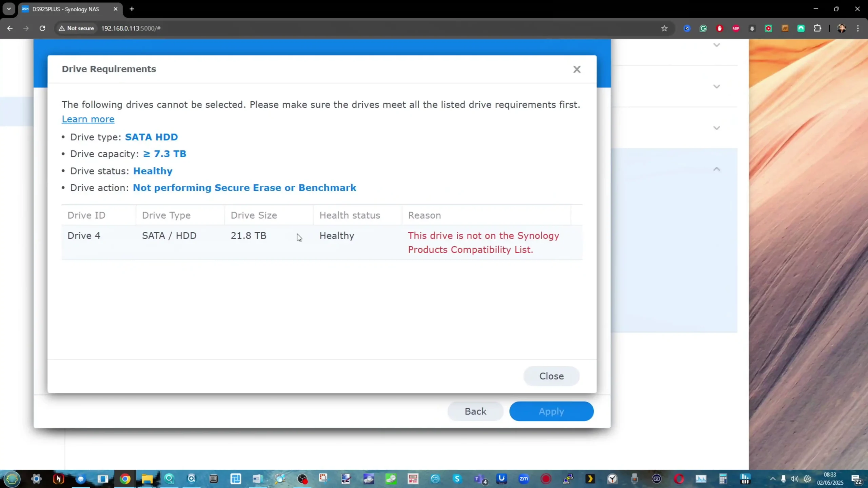Open the notification center with 22 badge
Viewport: 868px width, 488px height.
[856, 480]
